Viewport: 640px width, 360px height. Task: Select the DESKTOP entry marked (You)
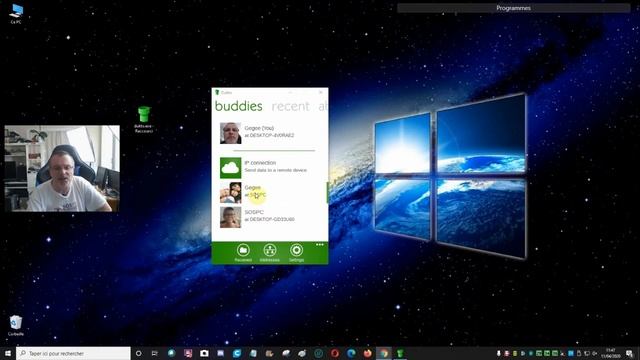269,133
